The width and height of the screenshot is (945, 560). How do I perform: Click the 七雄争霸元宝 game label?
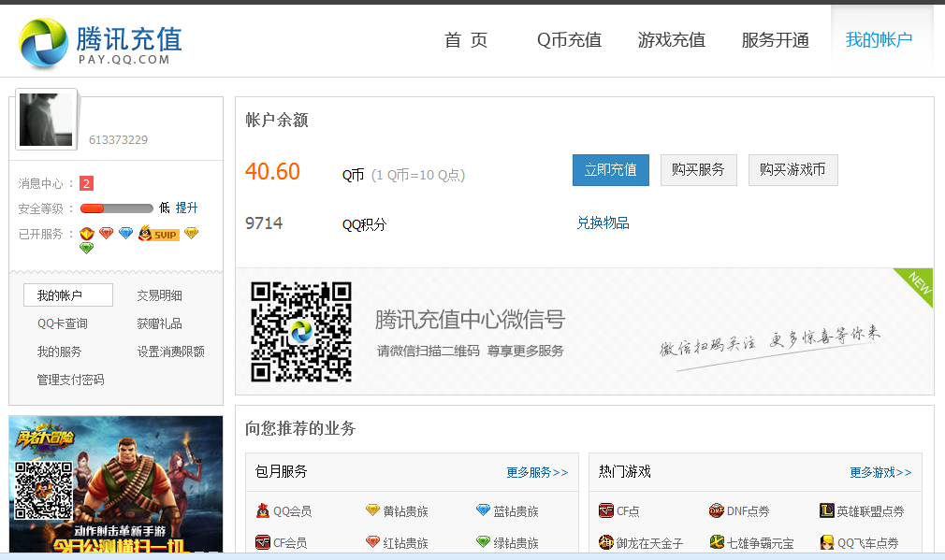(761, 544)
